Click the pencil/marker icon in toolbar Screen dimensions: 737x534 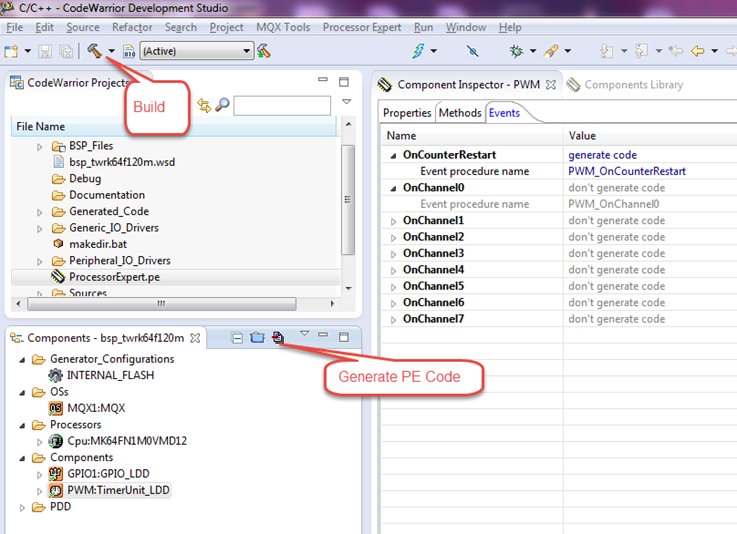click(x=551, y=51)
